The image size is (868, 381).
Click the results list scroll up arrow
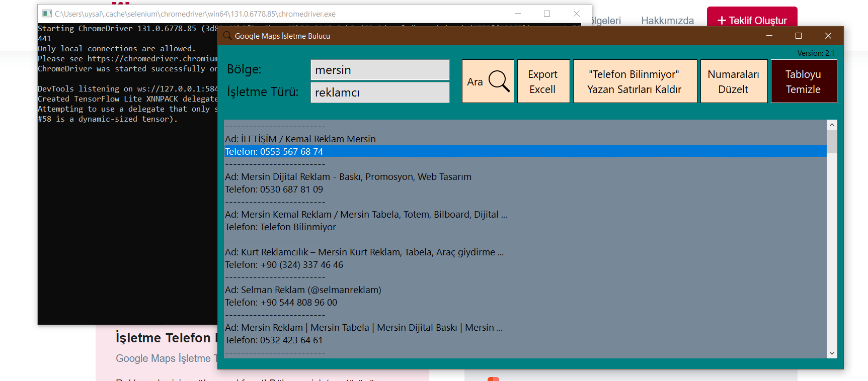pos(832,125)
